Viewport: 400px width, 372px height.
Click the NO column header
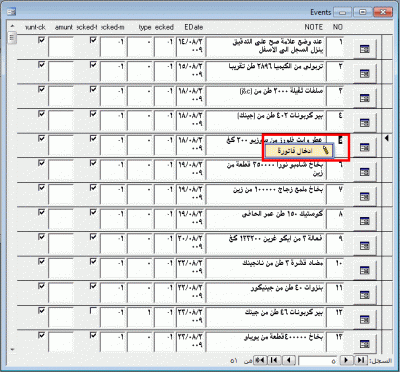coord(337,27)
